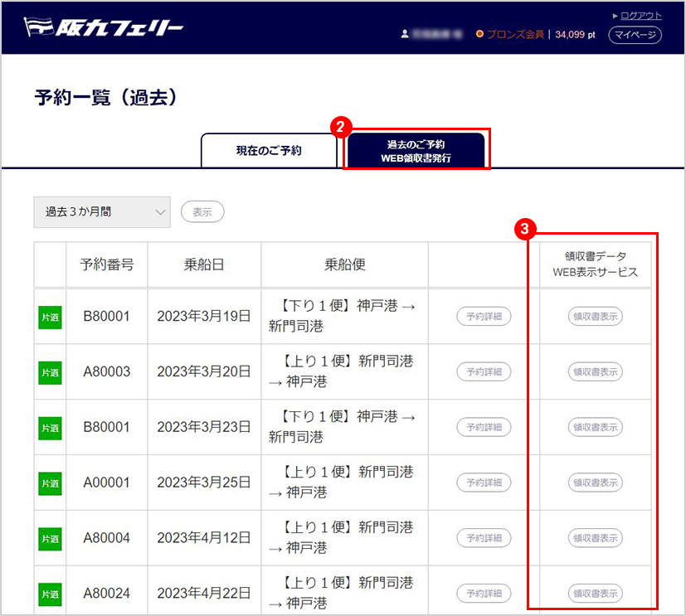Select the 過去のご予約 WEB領収書発行 tab
The height and width of the screenshot is (616, 686).
click(416, 150)
